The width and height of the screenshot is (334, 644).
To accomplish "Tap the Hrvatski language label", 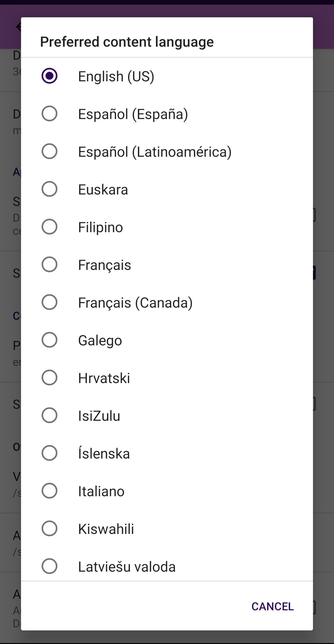I will tap(104, 378).
